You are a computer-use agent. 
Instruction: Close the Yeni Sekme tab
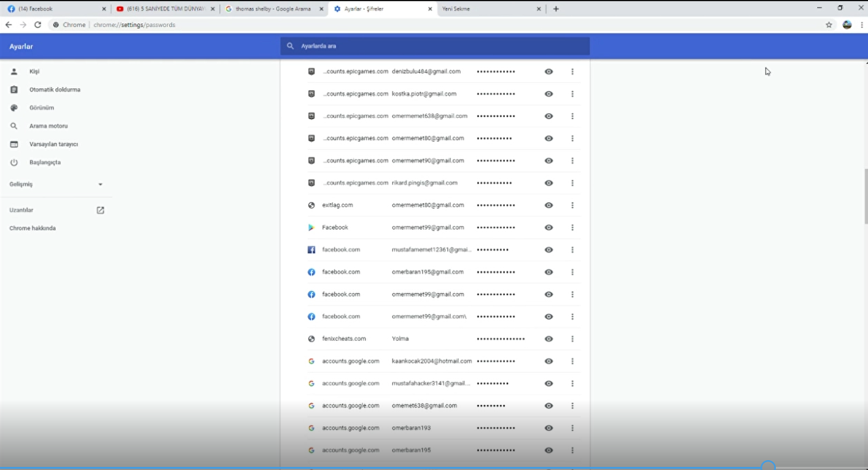click(x=539, y=9)
